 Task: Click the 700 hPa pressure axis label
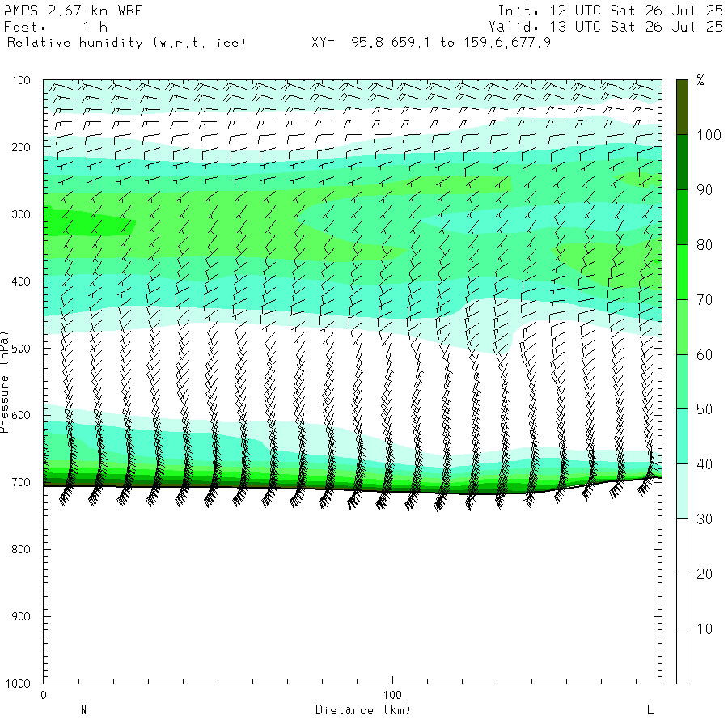pyautogui.click(x=21, y=482)
